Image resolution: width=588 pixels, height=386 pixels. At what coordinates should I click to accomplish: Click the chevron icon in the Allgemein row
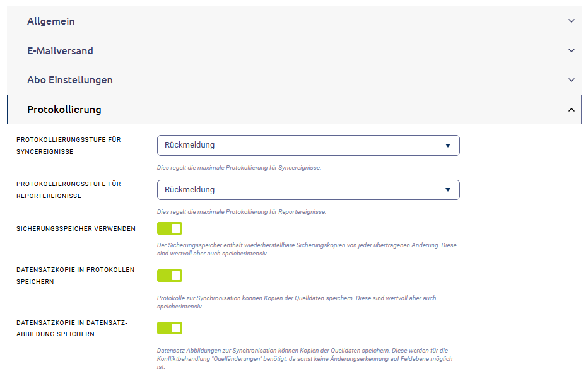[571, 21]
